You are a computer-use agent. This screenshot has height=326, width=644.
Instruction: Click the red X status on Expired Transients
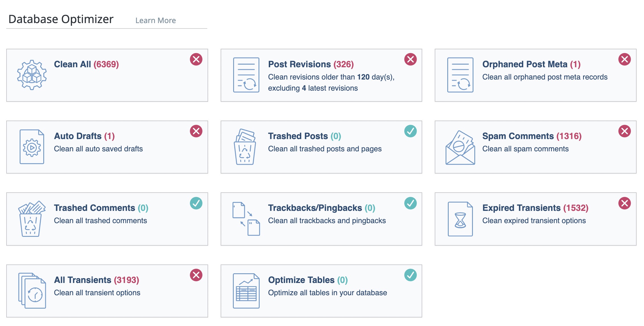[625, 203]
